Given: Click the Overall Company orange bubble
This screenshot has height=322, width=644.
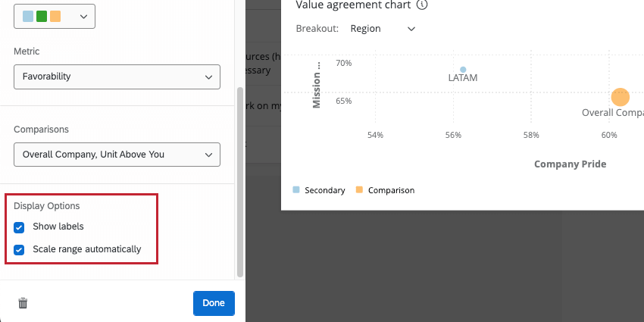Looking at the screenshot, I should (x=621, y=97).
